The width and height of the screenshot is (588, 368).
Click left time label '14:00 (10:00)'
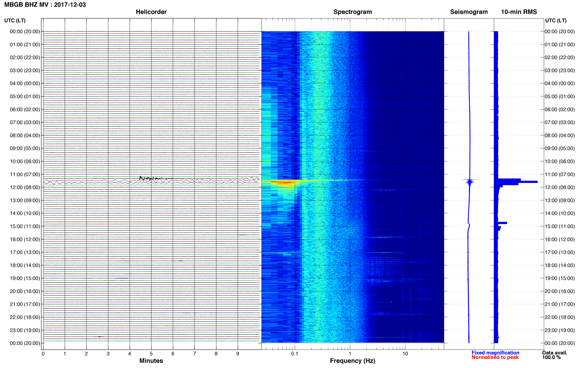pos(25,213)
